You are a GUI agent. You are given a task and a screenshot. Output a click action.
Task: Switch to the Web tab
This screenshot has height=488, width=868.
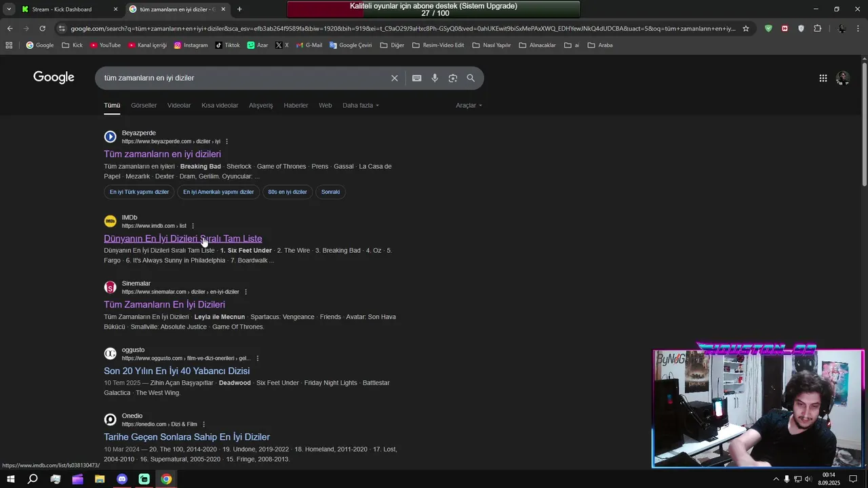[x=325, y=106]
